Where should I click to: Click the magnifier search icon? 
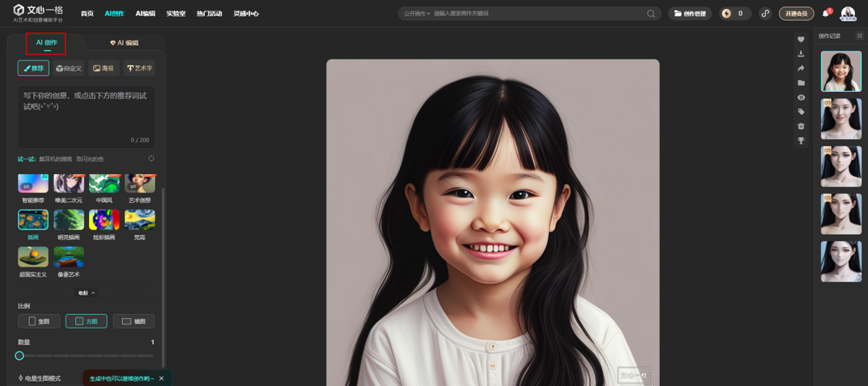pos(651,14)
